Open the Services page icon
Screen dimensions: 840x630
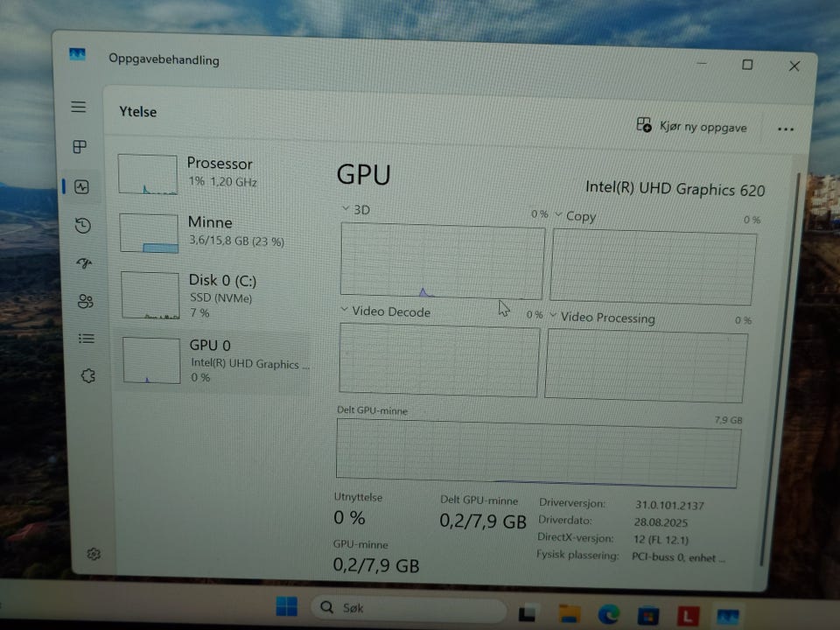(87, 375)
